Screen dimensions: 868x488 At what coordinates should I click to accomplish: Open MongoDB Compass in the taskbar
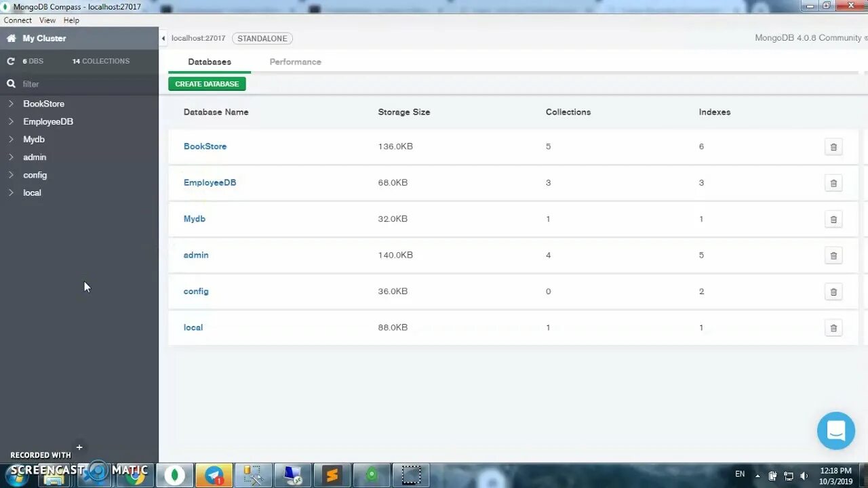pos(175,475)
